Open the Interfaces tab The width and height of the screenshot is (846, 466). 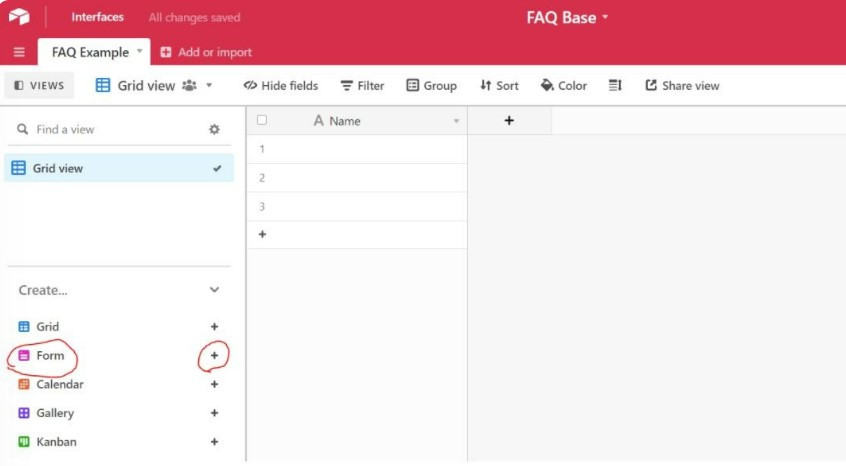pyautogui.click(x=97, y=17)
